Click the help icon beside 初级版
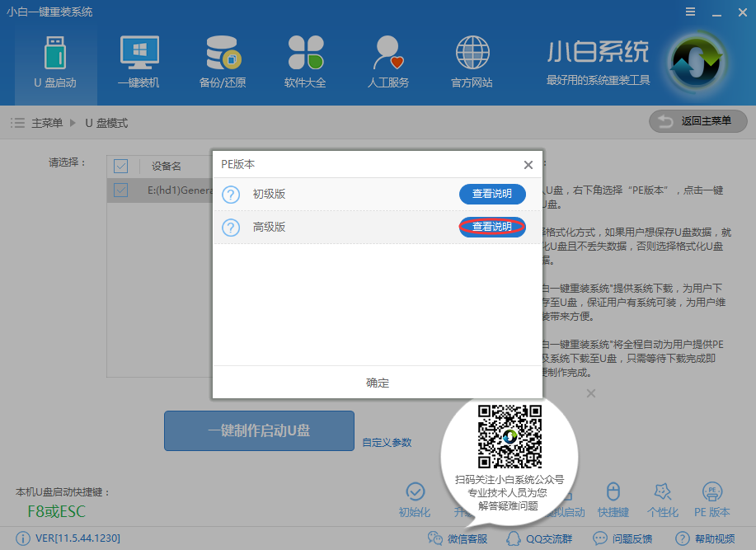Screen dimensions: 756x550 (x=229, y=194)
